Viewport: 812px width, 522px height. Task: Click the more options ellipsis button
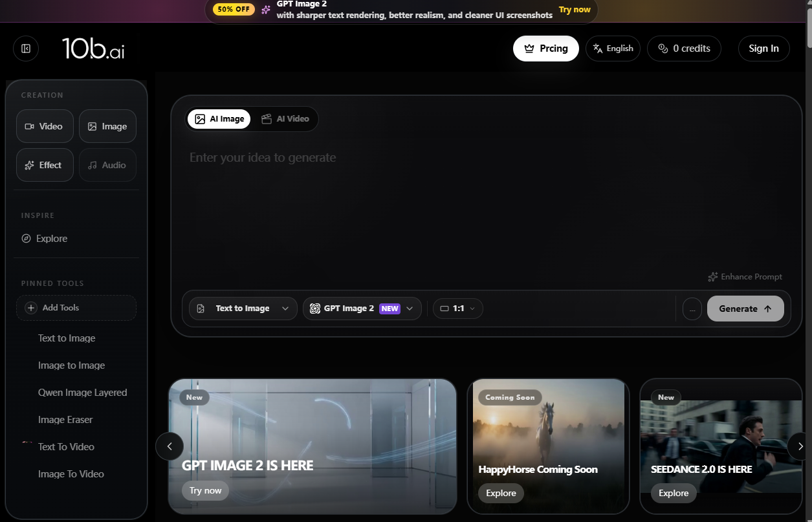point(692,309)
